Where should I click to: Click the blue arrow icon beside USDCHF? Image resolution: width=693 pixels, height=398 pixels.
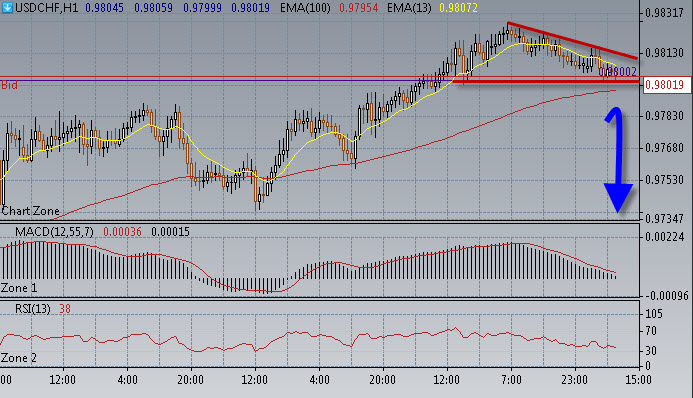pos(7,8)
